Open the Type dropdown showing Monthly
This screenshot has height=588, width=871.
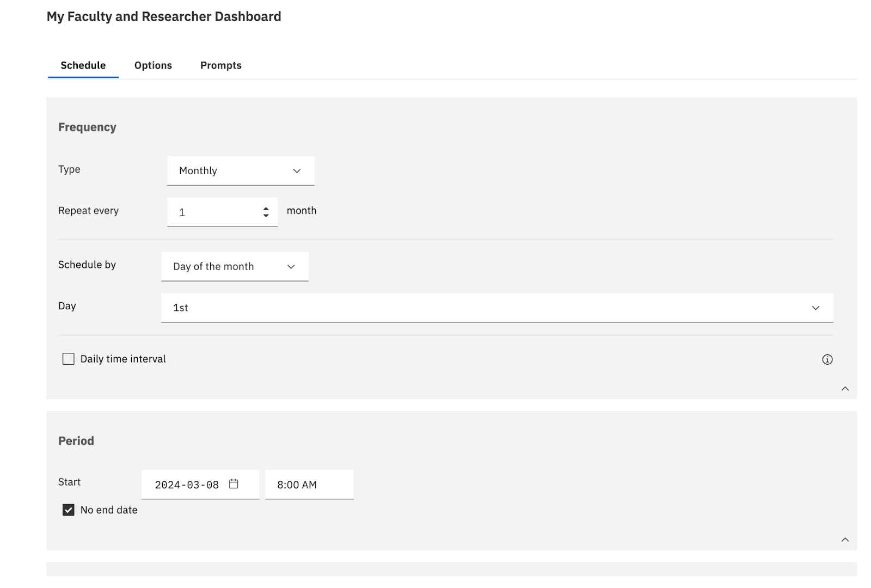coord(241,171)
